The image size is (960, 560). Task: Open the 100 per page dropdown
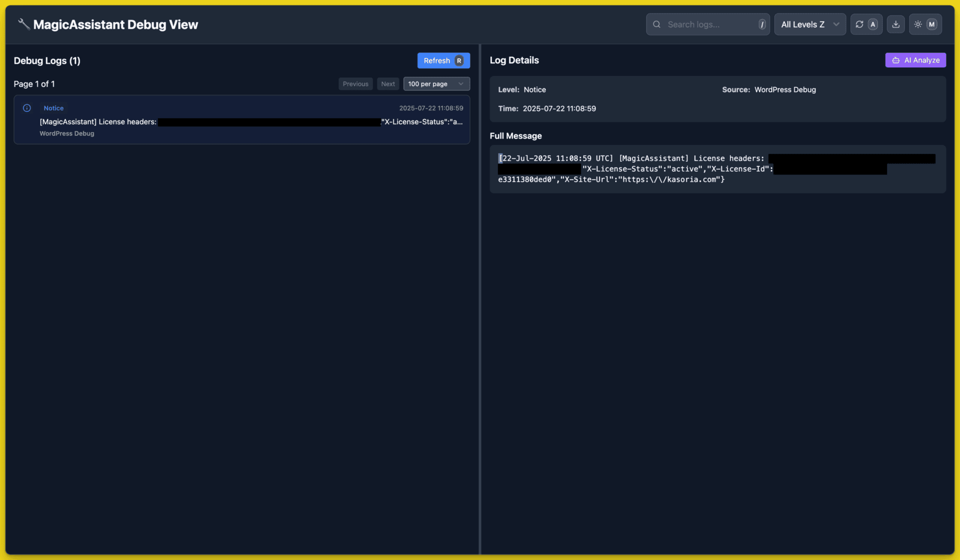(436, 84)
